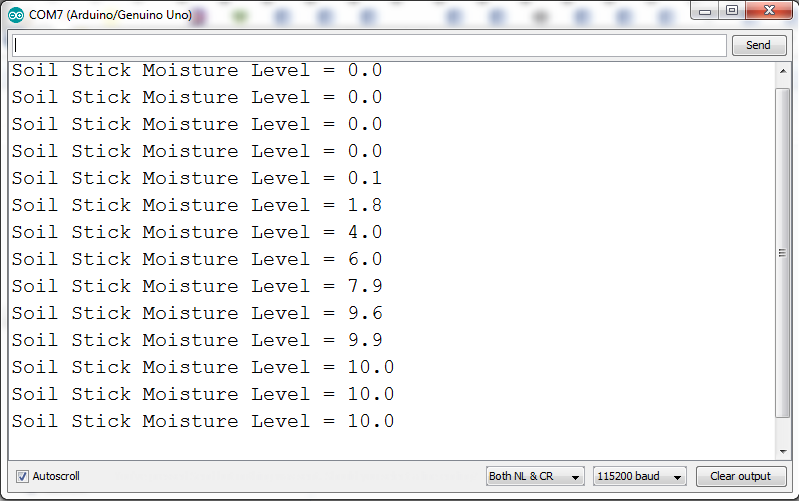Close the COM7 serial monitor

point(768,11)
